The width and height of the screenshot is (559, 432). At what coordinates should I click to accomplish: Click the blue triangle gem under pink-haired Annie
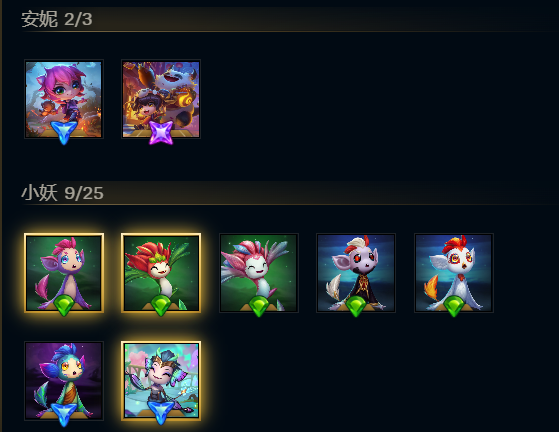[64, 133]
